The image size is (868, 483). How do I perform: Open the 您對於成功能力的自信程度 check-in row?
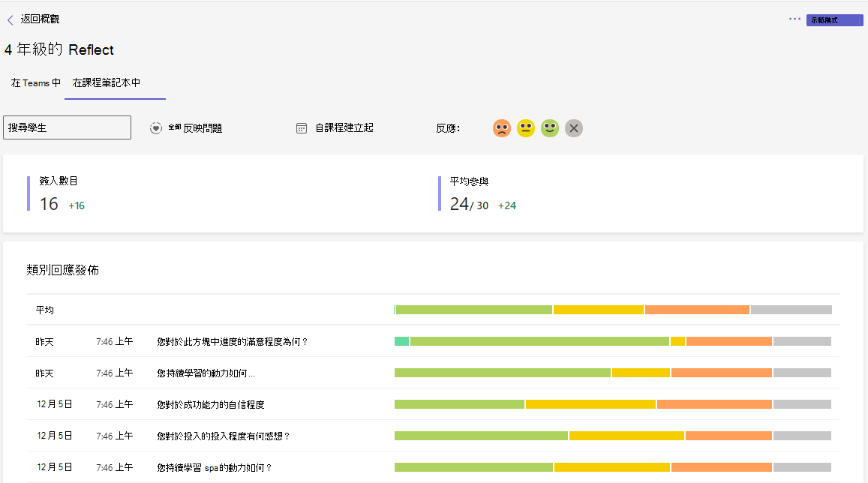tap(433, 404)
